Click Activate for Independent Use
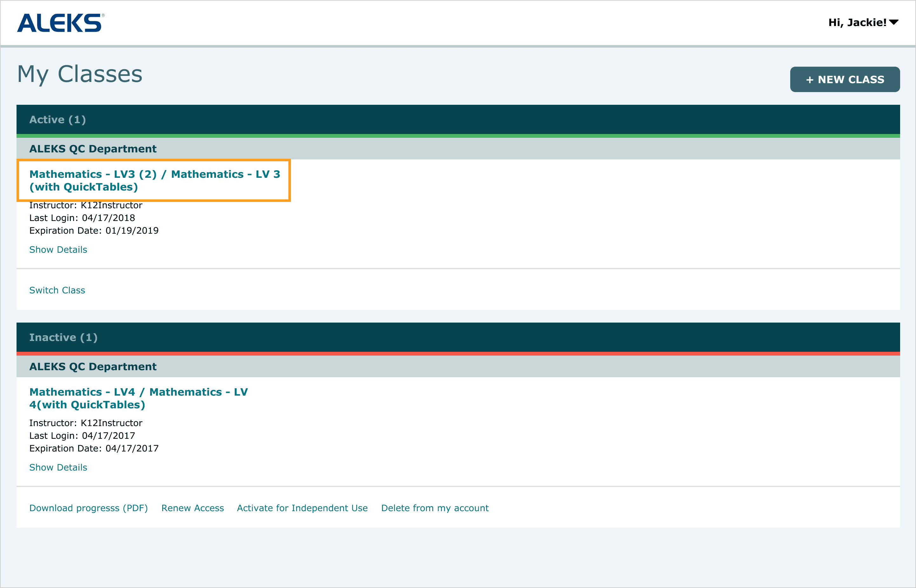916x588 pixels. (x=302, y=508)
